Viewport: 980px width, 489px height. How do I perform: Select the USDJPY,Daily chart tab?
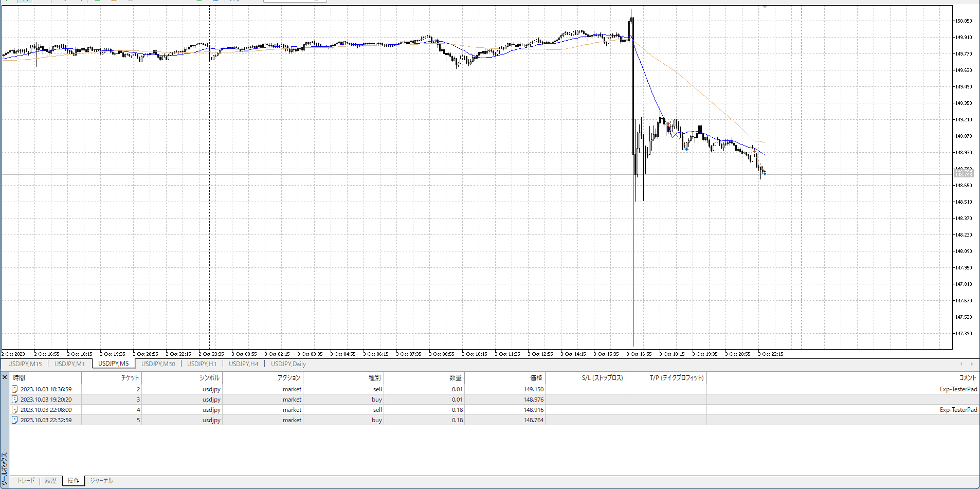point(288,364)
